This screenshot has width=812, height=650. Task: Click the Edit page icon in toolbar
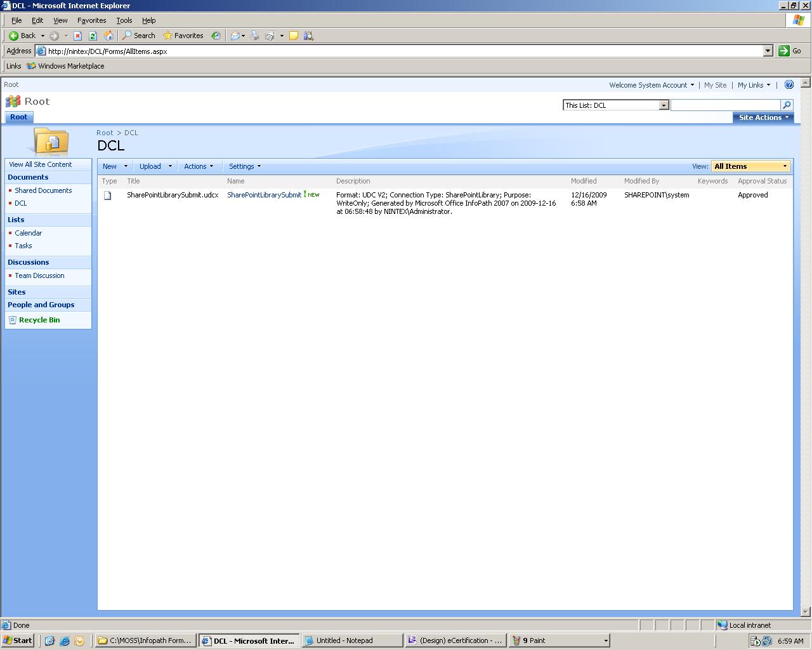point(270,36)
